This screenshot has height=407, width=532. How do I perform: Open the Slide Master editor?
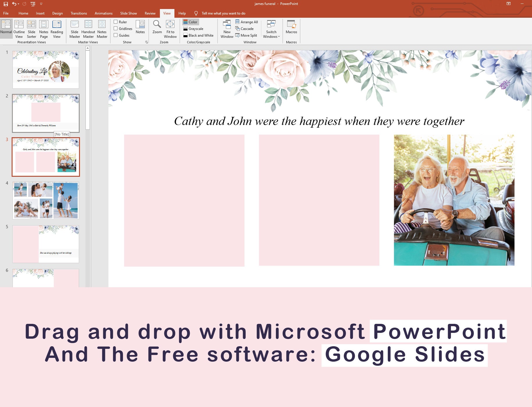pyautogui.click(x=75, y=29)
